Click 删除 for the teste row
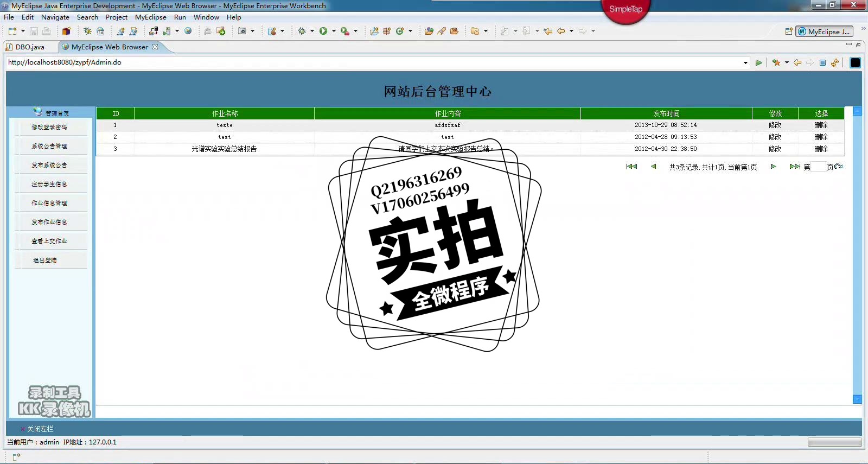868x464 pixels. point(821,125)
